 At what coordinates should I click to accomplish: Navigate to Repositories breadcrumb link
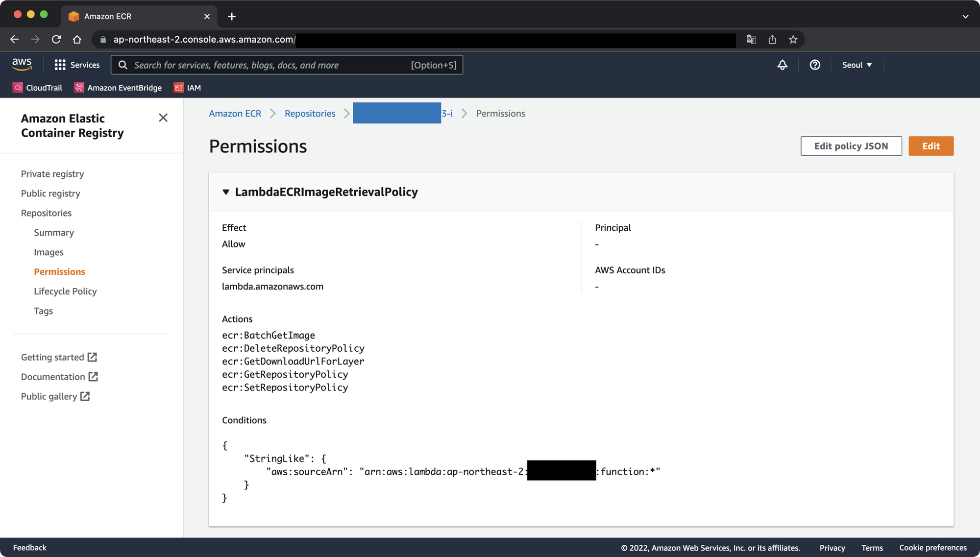click(310, 113)
